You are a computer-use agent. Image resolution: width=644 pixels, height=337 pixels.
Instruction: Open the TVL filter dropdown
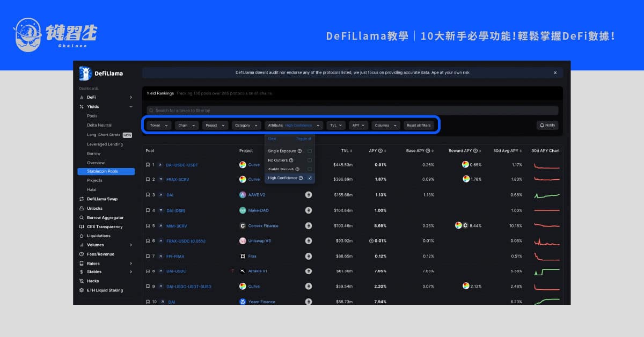tap(336, 125)
